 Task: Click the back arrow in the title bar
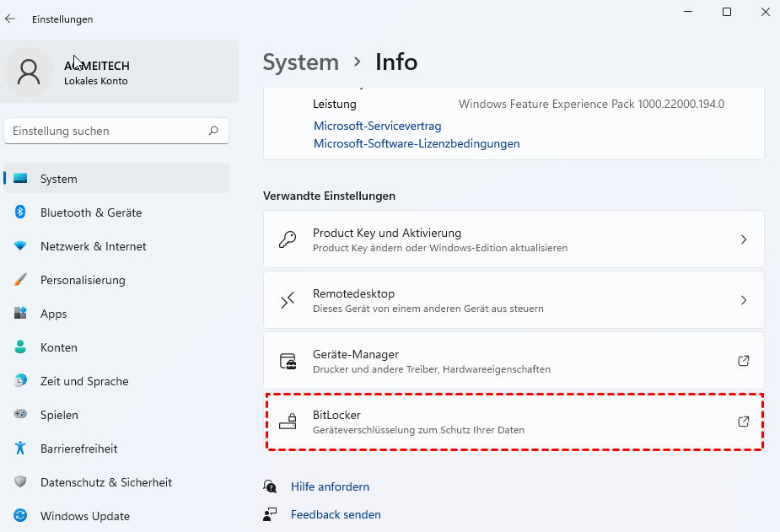coord(10,19)
